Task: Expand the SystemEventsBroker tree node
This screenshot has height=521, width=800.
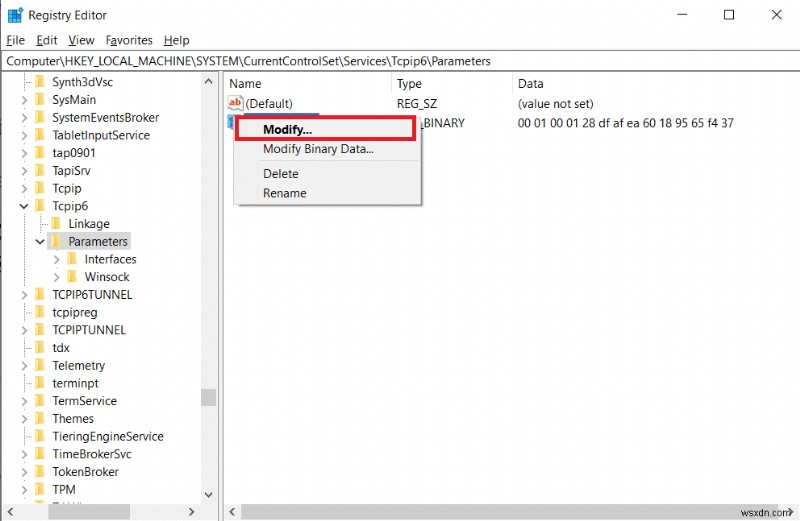Action: (24, 118)
